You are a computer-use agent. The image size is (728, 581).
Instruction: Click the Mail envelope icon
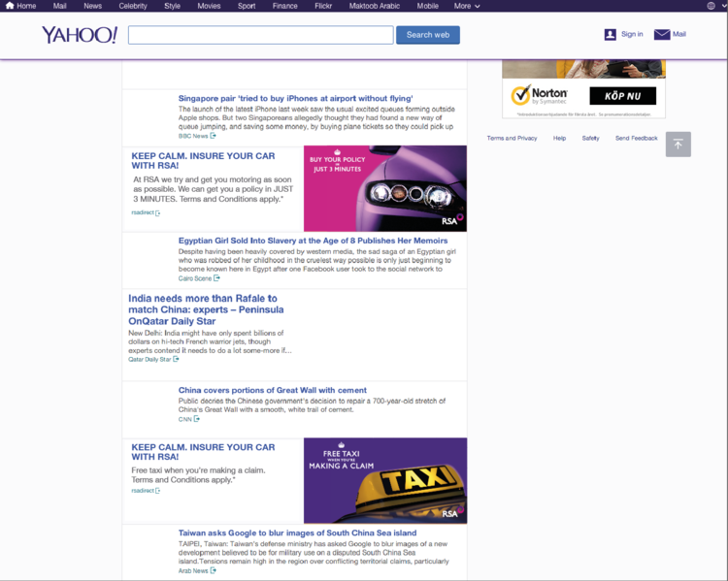pyautogui.click(x=662, y=34)
